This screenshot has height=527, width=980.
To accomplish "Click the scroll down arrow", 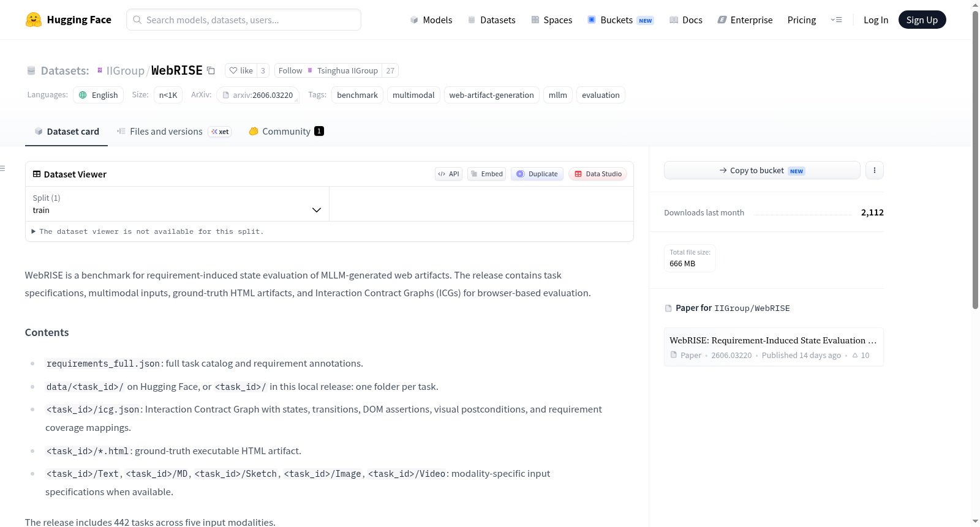I will click(975, 521).
